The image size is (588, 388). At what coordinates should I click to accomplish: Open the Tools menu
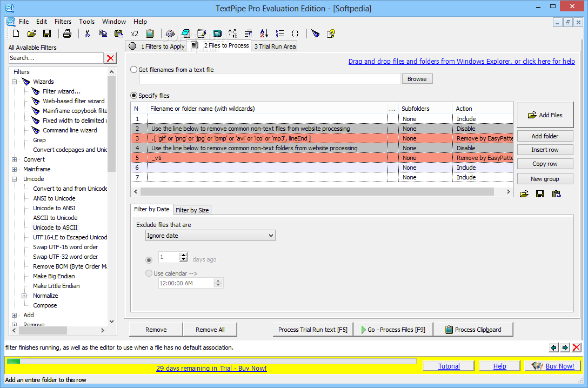tap(86, 22)
